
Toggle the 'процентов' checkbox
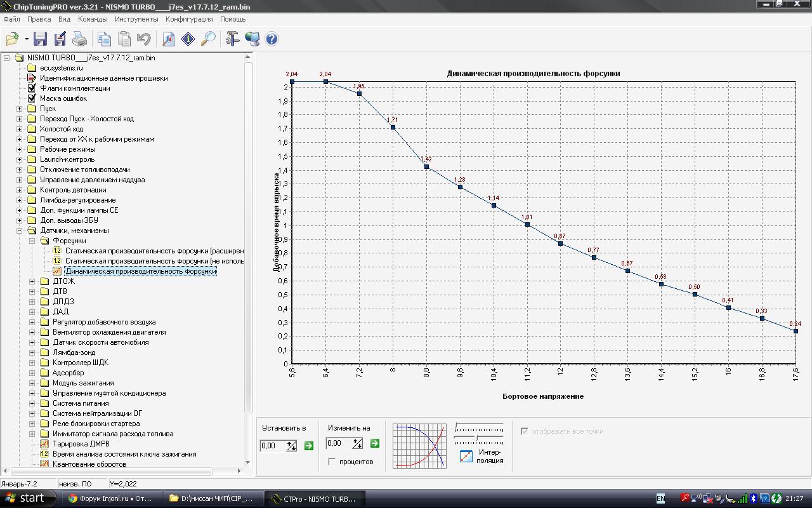(x=332, y=462)
